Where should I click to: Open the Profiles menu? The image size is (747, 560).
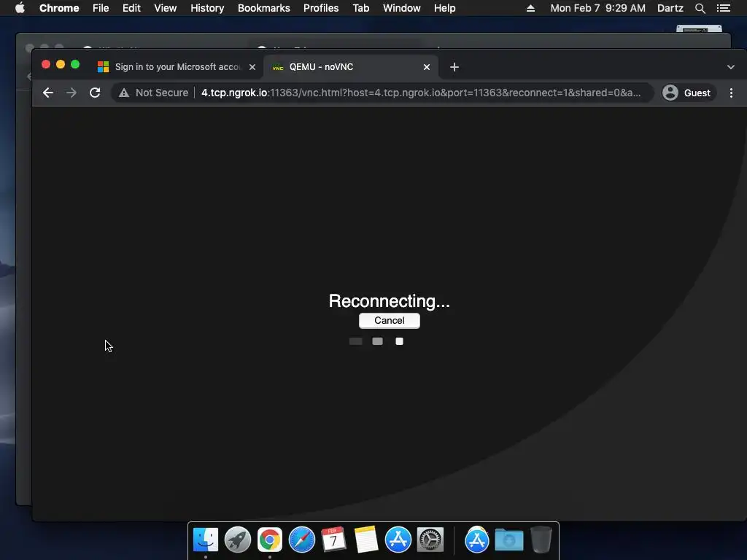[321, 8]
